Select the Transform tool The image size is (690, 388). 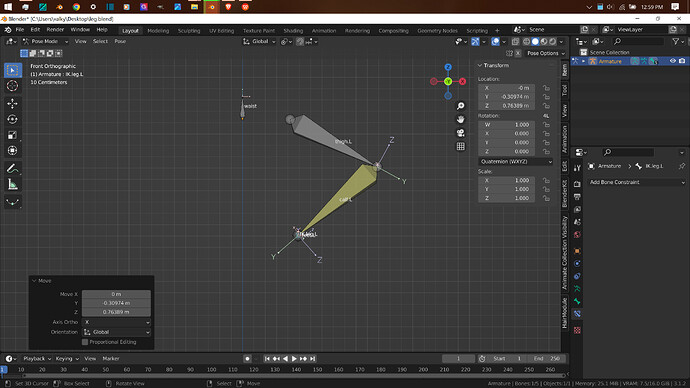tap(13, 151)
